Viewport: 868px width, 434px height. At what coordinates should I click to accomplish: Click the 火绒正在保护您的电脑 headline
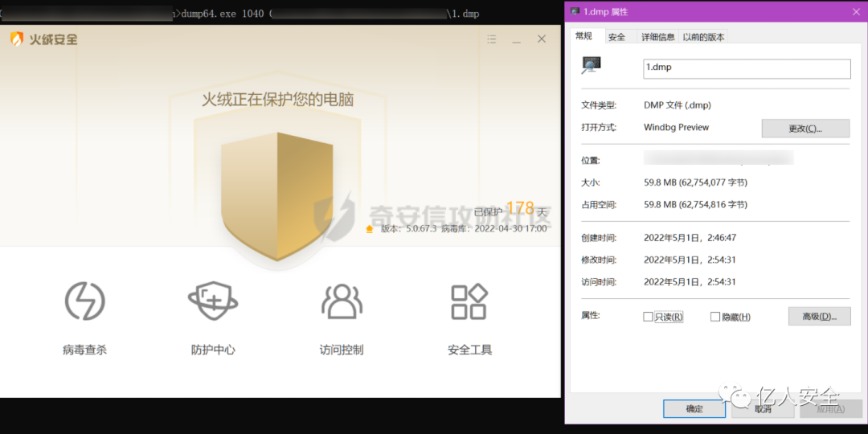[277, 100]
